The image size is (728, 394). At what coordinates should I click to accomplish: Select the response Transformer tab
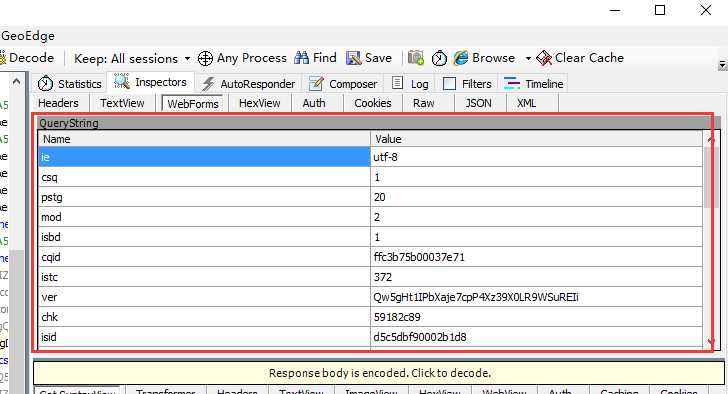(x=165, y=391)
